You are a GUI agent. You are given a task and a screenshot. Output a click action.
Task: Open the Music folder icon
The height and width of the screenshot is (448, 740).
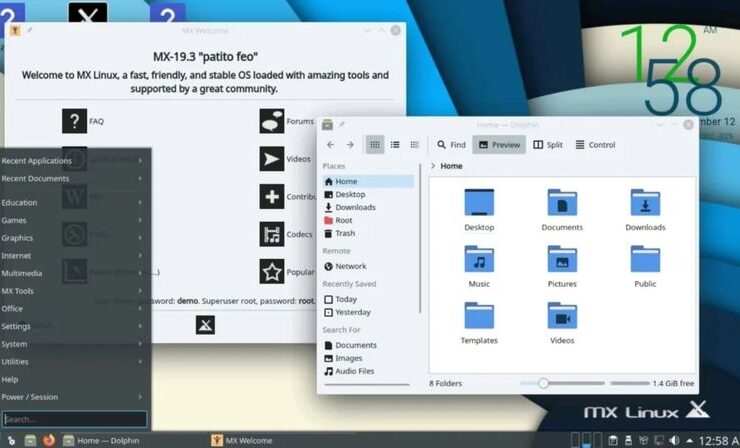[479, 259]
